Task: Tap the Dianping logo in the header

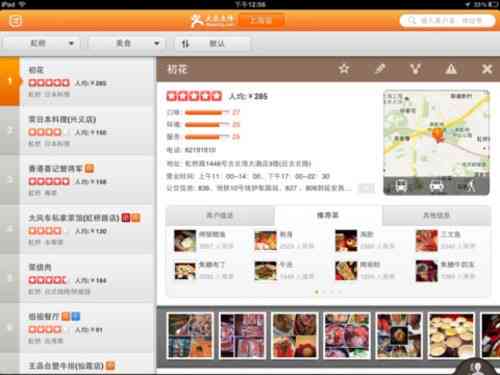Action: coord(212,20)
